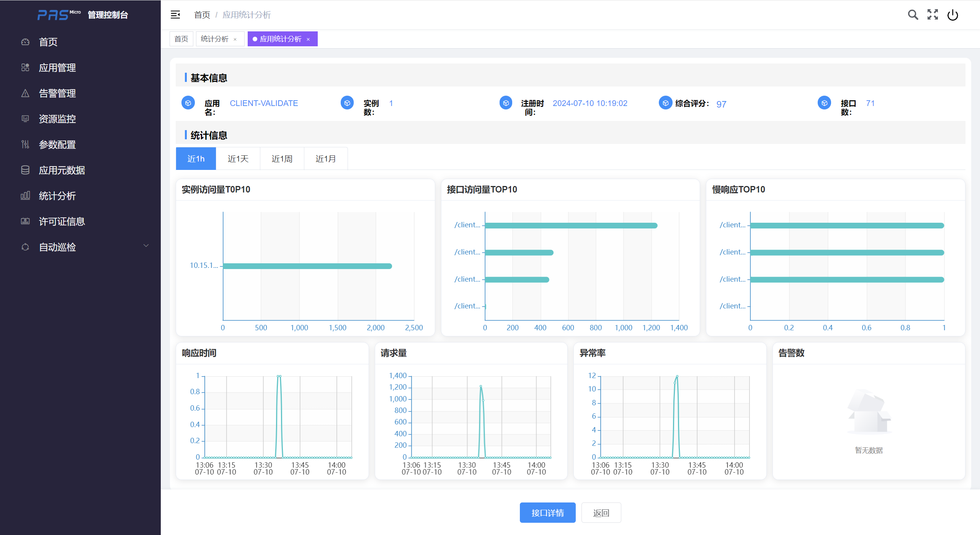Collapse the sidebar with hamburger icon

pyautogui.click(x=175, y=15)
